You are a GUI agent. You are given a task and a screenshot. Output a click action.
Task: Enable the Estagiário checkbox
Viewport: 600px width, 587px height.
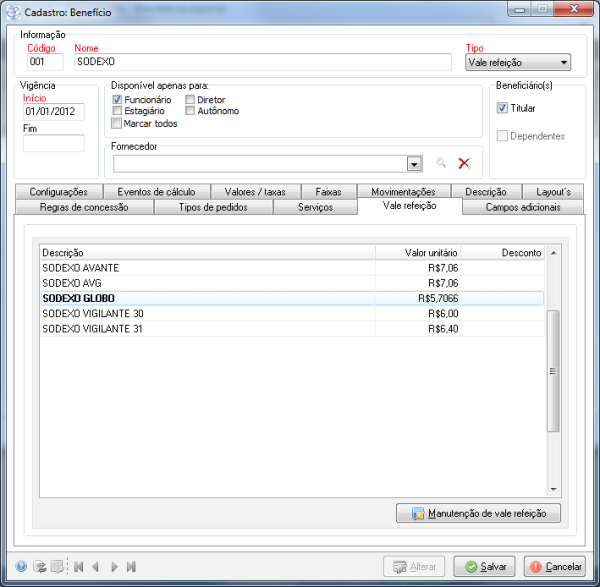click(x=118, y=112)
